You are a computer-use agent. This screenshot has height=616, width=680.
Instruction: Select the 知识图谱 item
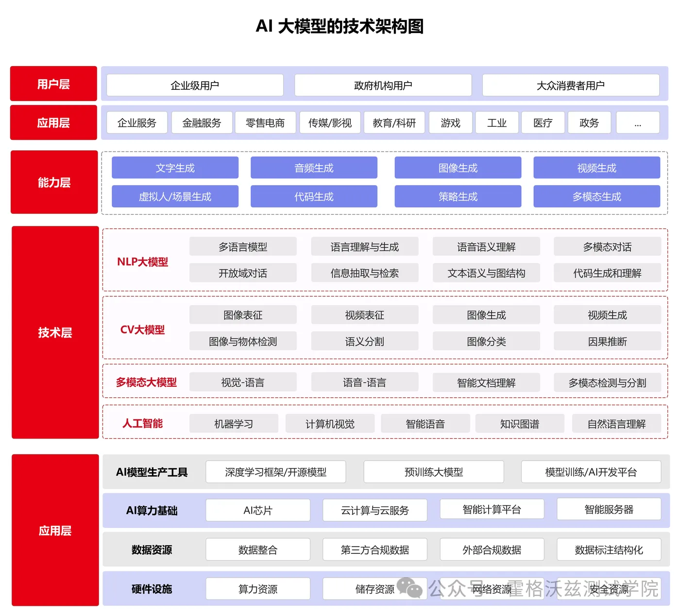coord(520,423)
